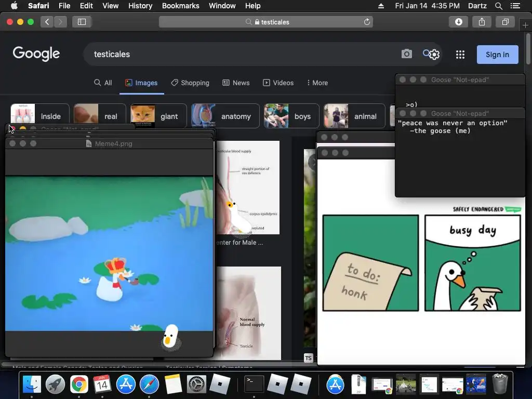Image resolution: width=532 pixels, height=399 pixels.
Task: Open a new Safari tab
Action: click(x=525, y=25)
